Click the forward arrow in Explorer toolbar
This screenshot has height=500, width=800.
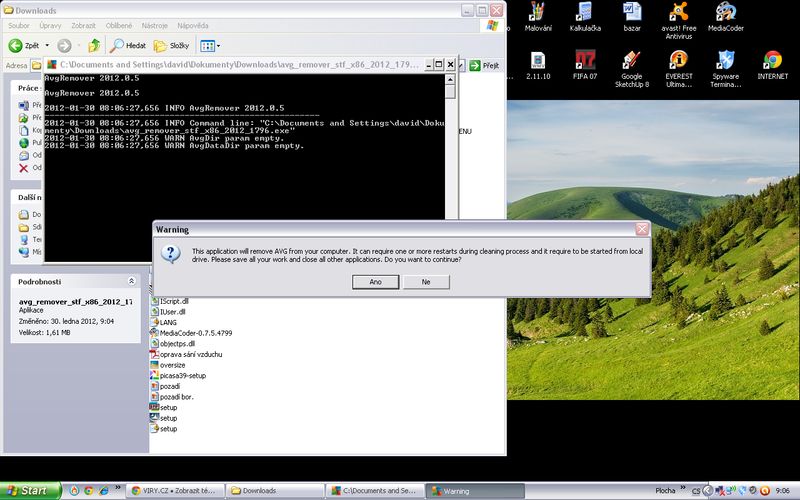64,45
